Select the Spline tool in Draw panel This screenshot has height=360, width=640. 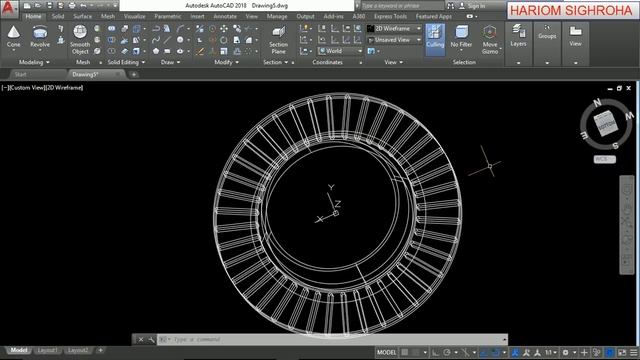[x=156, y=40]
